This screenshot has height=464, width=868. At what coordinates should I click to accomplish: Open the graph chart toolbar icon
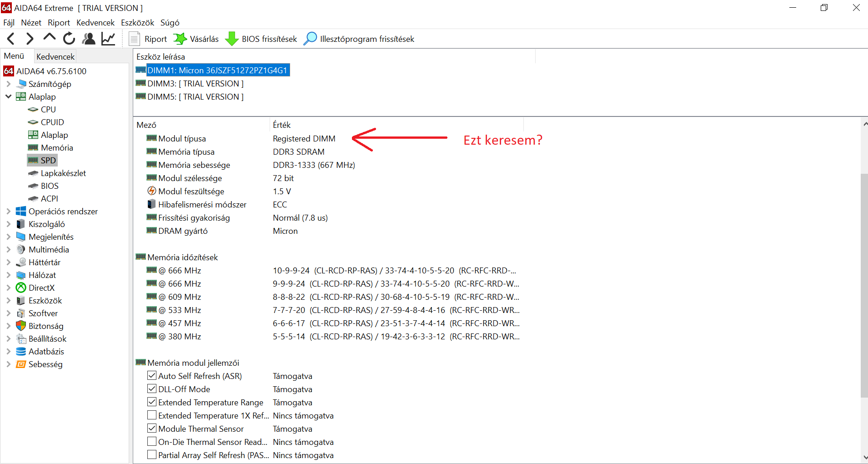(x=108, y=39)
